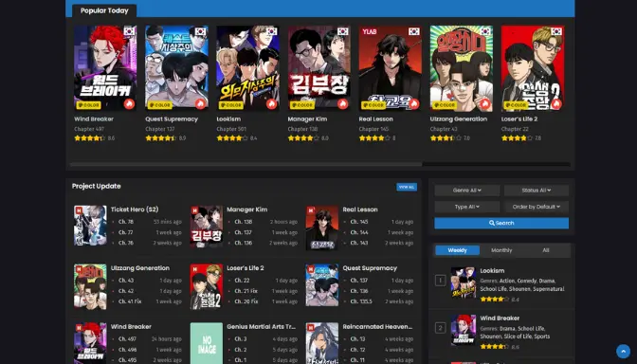
Task: Click the hot badge on Project Update Real Lesson thumbnail
Action: coord(311,210)
